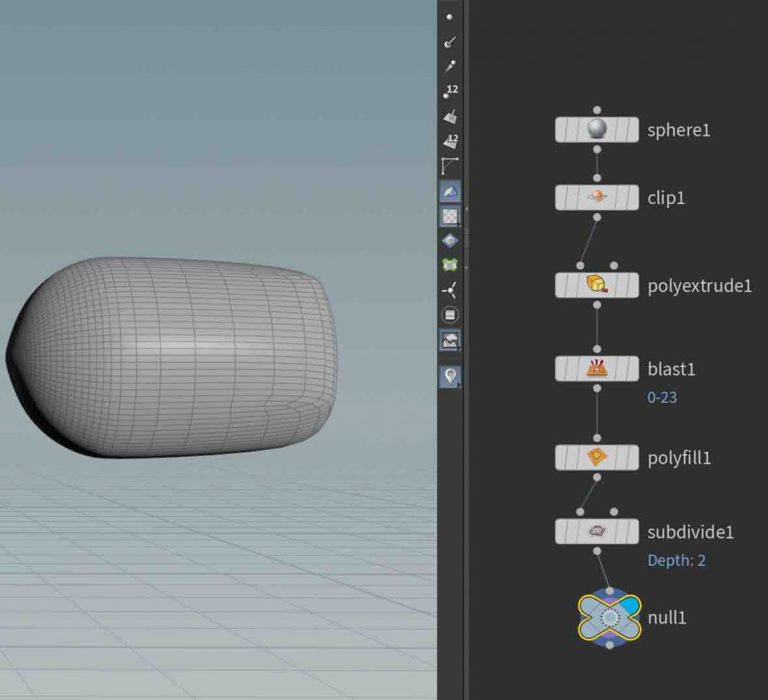Screen dimensions: 768x700
Task: Toggle display points icon in viewport toolbar
Action: (x=449, y=16)
